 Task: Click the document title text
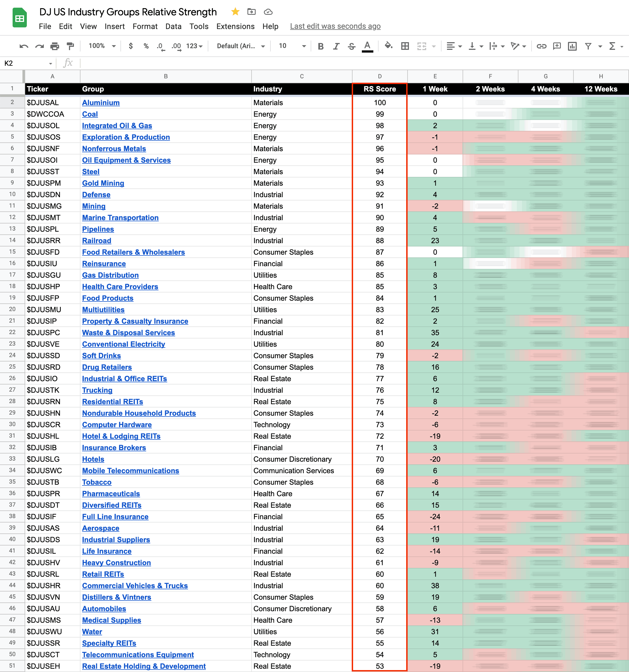(x=128, y=12)
